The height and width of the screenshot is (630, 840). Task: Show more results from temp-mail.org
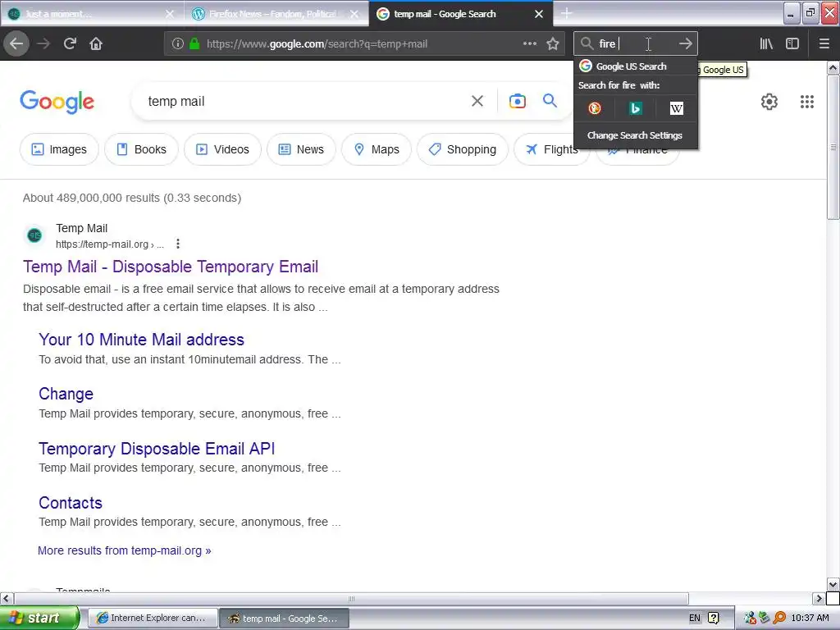[125, 550]
